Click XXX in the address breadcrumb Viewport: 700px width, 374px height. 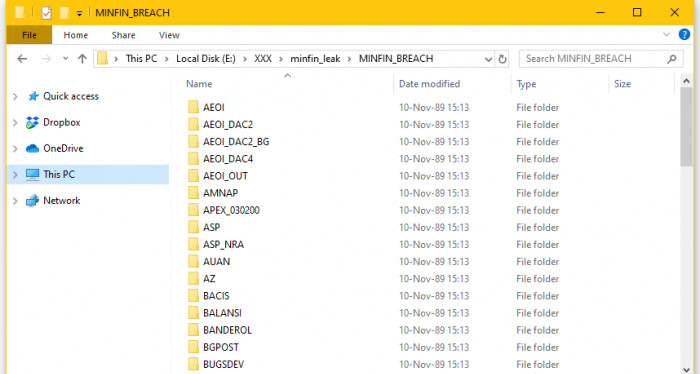263,58
